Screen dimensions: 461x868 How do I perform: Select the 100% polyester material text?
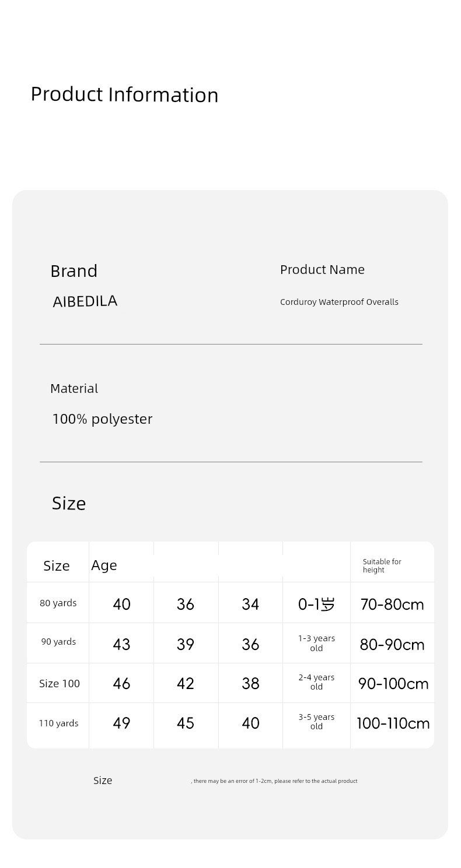102,419
